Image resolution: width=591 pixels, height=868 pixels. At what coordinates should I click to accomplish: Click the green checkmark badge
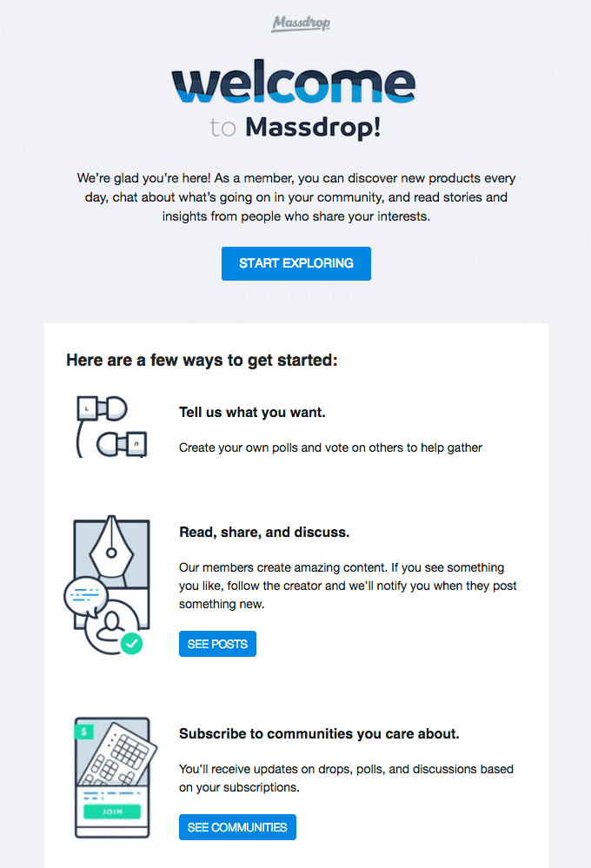(132, 643)
